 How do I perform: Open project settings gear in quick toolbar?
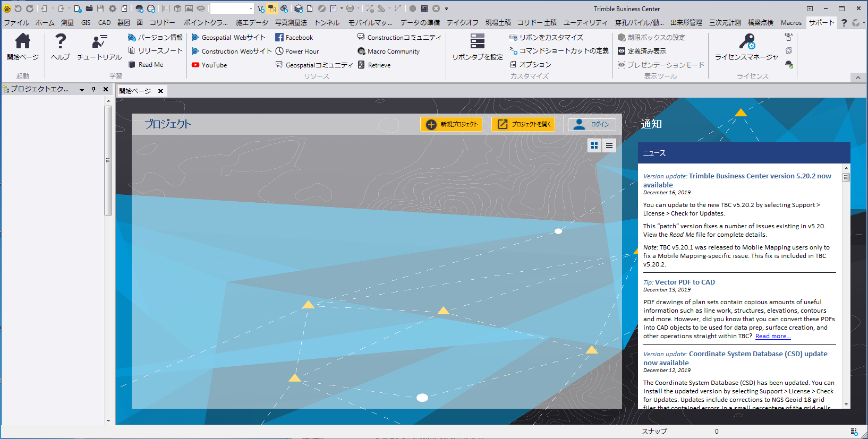tap(113, 8)
